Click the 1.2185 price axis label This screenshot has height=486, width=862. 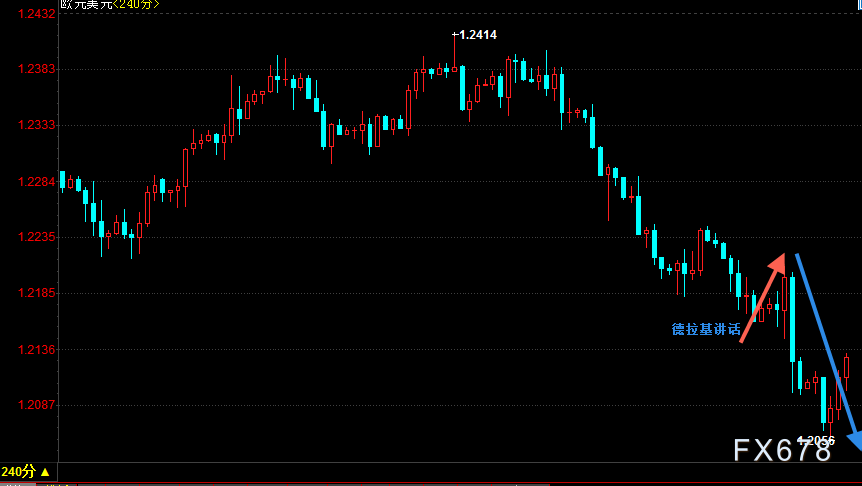point(28,293)
